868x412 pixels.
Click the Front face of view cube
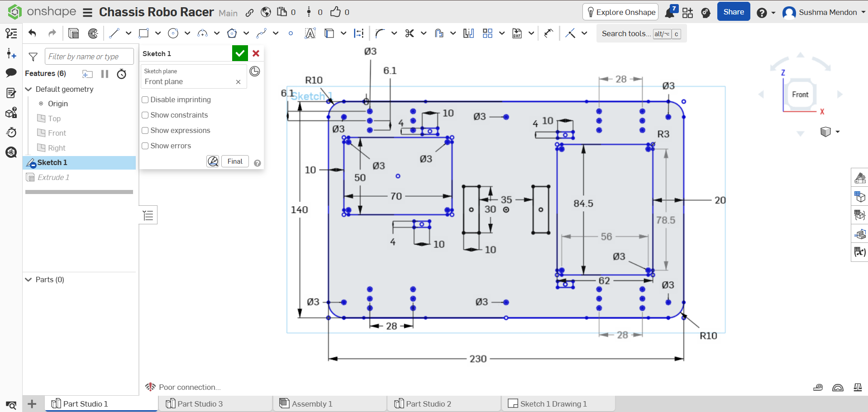[x=800, y=95]
